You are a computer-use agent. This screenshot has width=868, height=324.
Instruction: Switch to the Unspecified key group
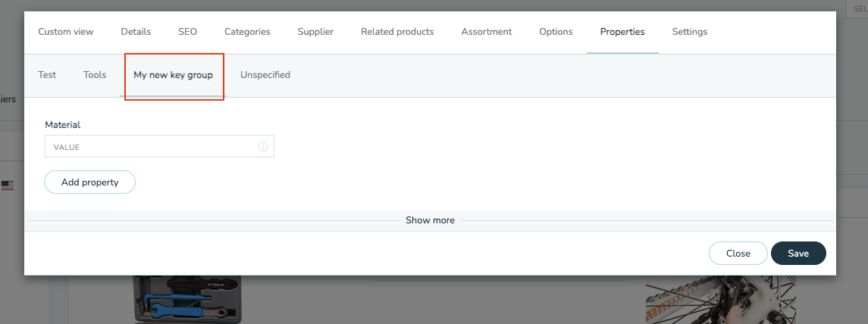(265, 75)
